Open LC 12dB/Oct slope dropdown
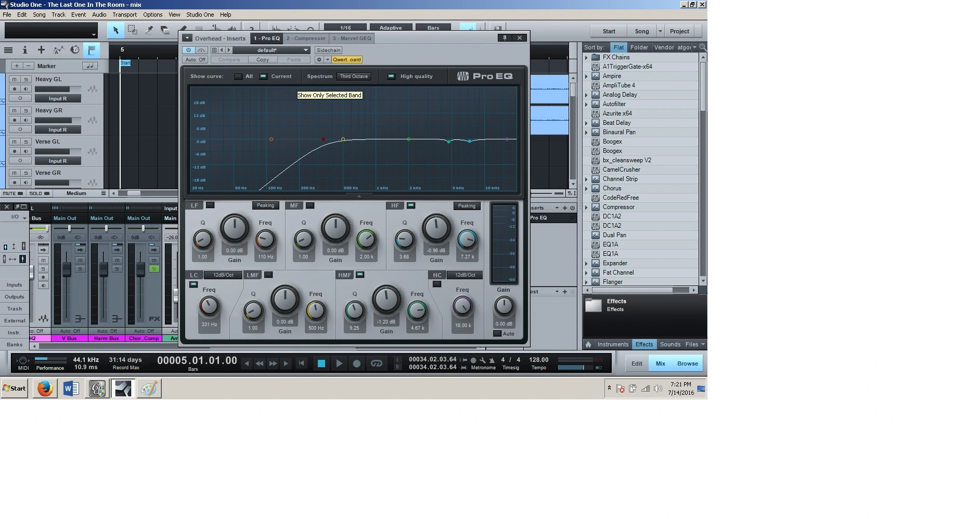The width and height of the screenshot is (980, 519). [x=223, y=275]
